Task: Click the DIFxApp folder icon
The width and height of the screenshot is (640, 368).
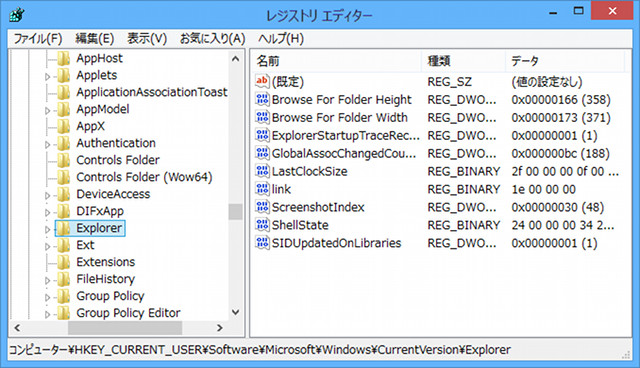Action: pyautogui.click(x=64, y=211)
